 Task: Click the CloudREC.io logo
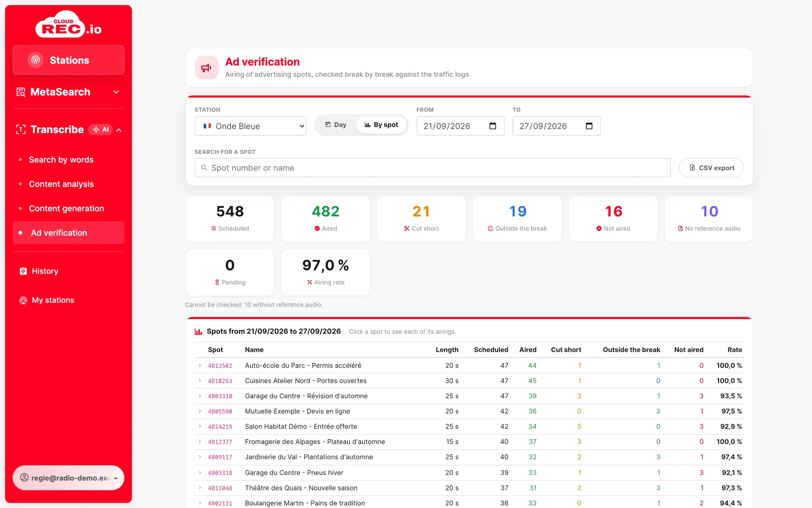coord(69,24)
